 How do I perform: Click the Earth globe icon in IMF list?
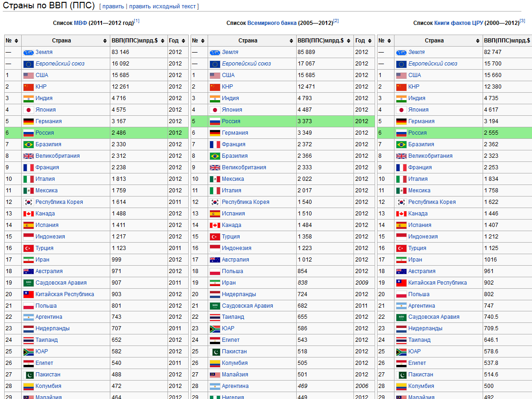[29, 52]
